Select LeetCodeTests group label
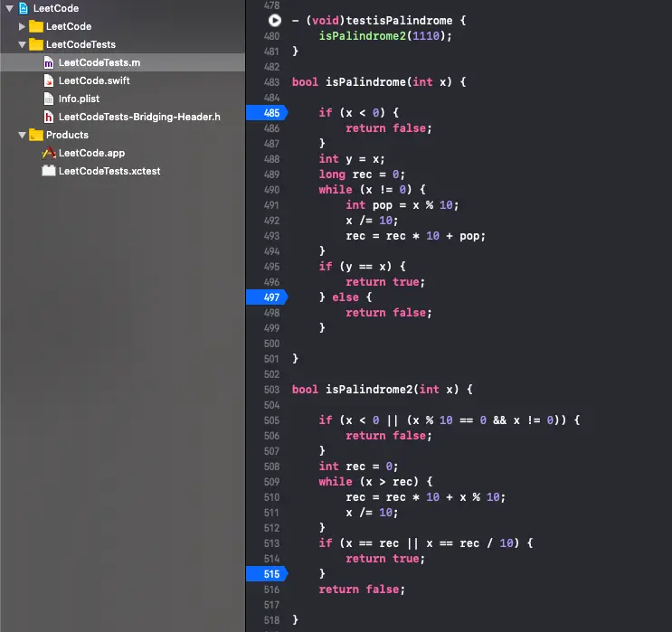 (x=80, y=44)
